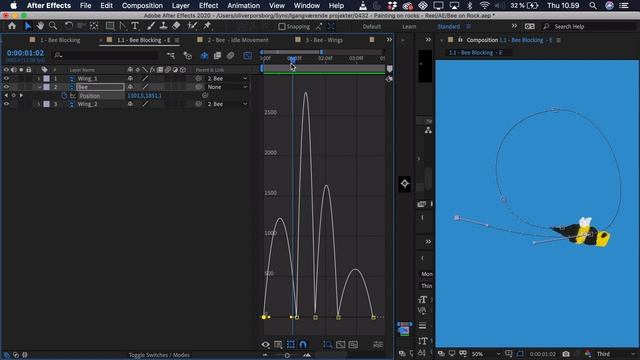Screen dimensions: 640x360
Task: Toggle Frame Blending for compositions
Action: pyautogui.click(x=217, y=56)
